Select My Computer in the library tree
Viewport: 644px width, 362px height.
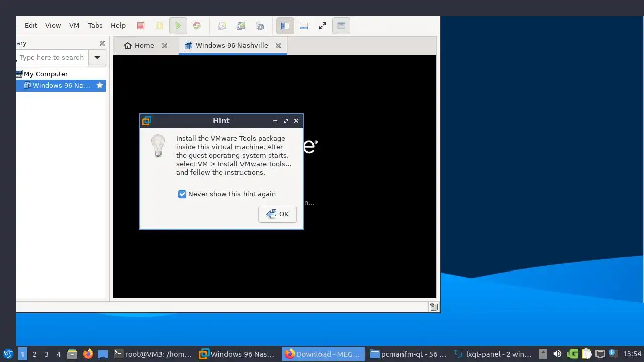pos(45,74)
